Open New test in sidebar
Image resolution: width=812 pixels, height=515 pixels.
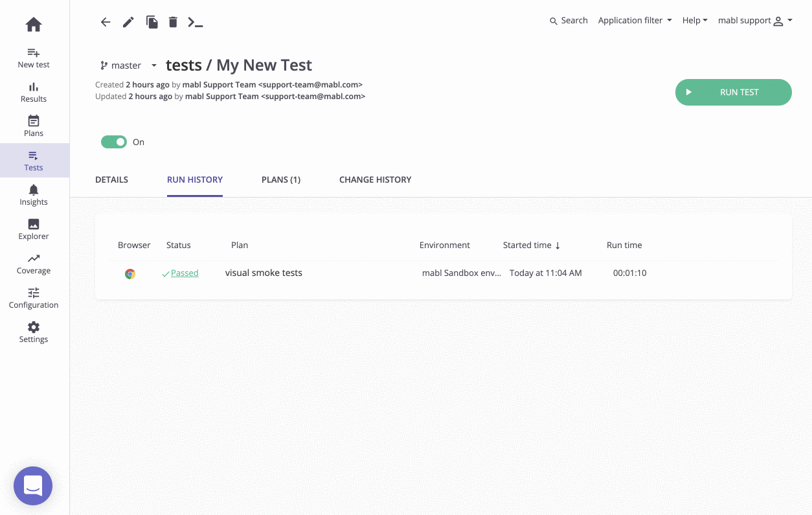pos(34,58)
